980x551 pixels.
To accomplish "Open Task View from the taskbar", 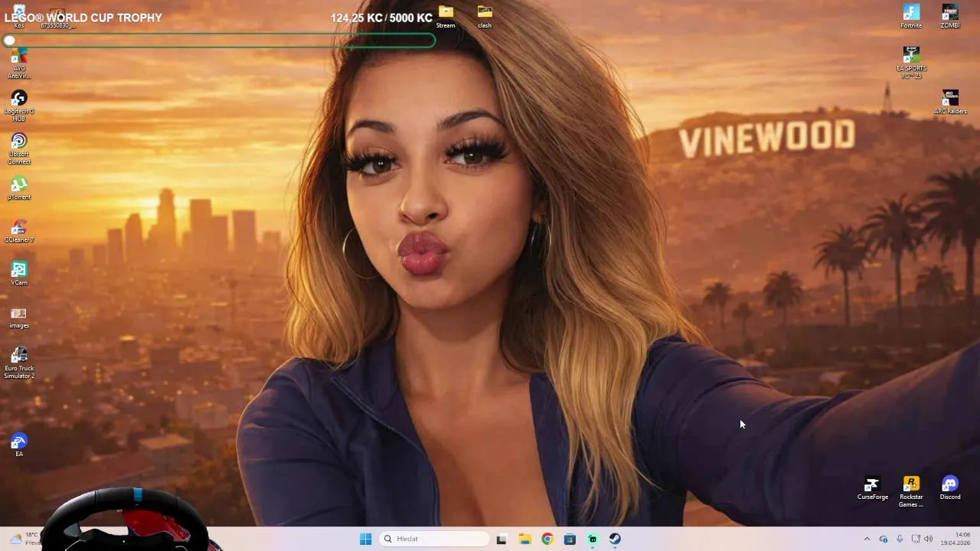I will click(501, 539).
